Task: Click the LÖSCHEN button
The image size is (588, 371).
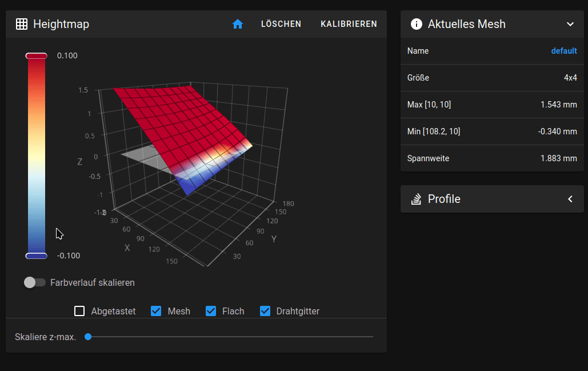Action: point(281,24)
